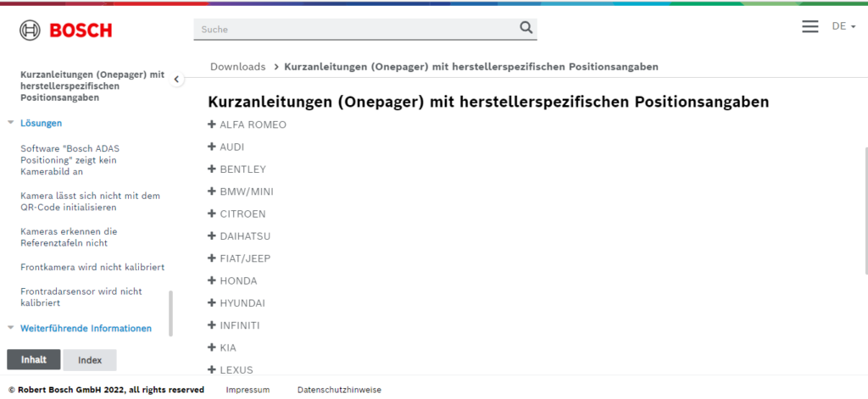Click the Bosch logo
Image resolution: width=868 pixels, height=399 pixels.
pos(65,30)
